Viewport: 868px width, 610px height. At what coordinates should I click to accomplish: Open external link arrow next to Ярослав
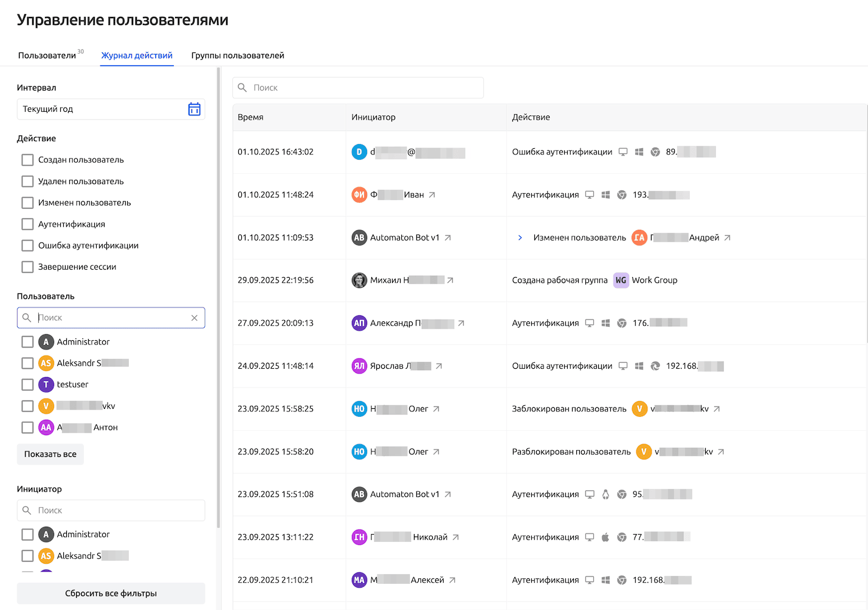[x=439, y=366]
